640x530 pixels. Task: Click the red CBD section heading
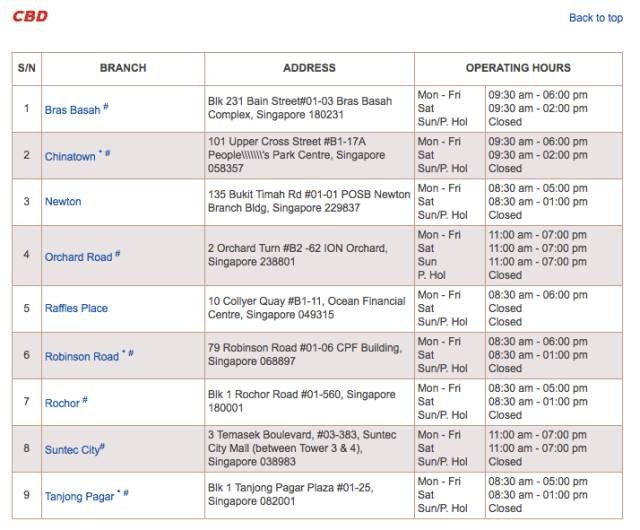pos(29,17)
